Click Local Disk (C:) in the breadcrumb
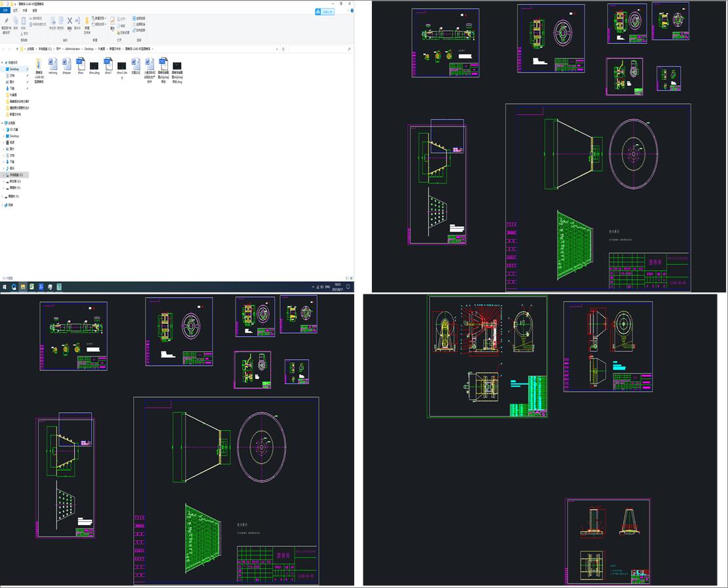Viewport: 728px width, 588px height. (45, 49)
